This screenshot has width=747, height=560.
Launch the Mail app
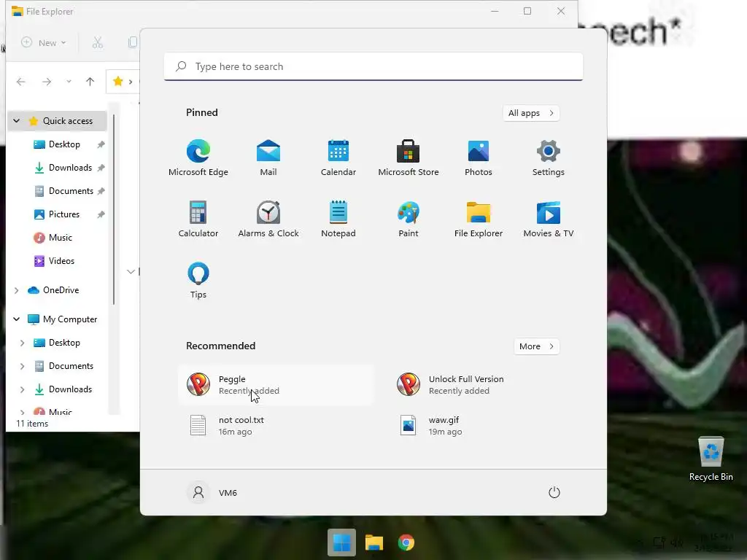268,158
